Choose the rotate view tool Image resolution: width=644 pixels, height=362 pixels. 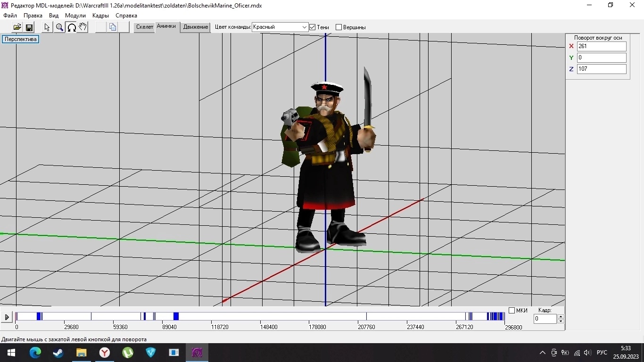[x=71, y=27]
